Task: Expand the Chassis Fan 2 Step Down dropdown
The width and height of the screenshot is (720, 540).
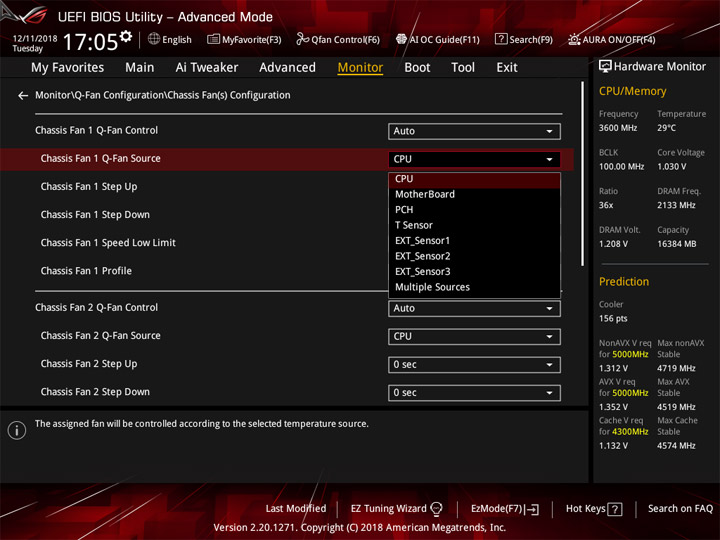Action: tap(474, 393)
